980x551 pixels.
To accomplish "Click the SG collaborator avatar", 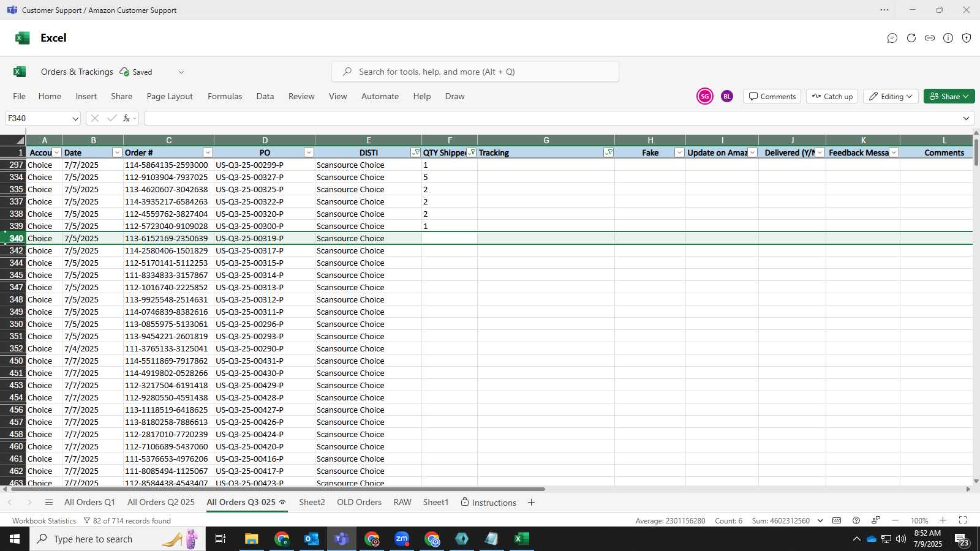I will point(705,96).
